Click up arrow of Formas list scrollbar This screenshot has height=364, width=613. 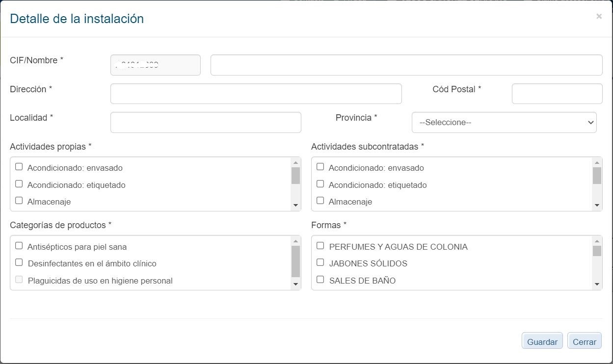pyautogui.click(x=597, y=241)
